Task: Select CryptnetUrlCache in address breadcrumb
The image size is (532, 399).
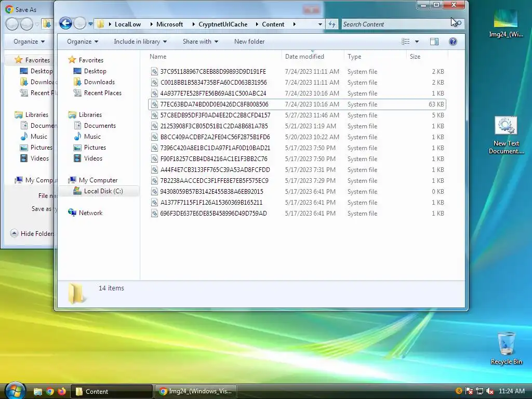Action: (x=223, y=24)
